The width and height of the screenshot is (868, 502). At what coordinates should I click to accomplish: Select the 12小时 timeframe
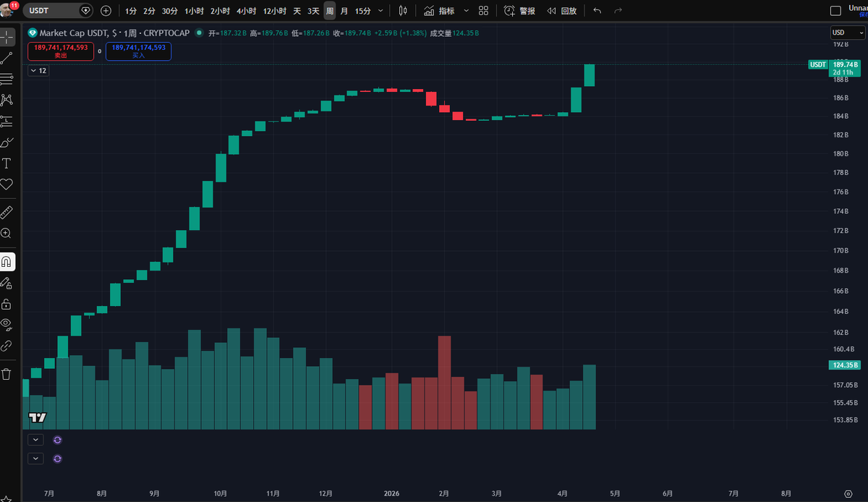point(274,11)
